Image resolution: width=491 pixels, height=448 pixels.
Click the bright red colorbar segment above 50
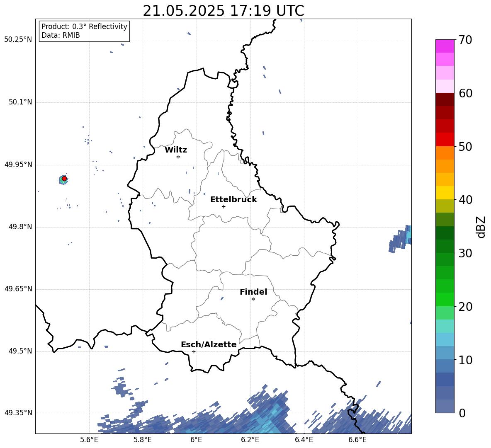(445, 140)
